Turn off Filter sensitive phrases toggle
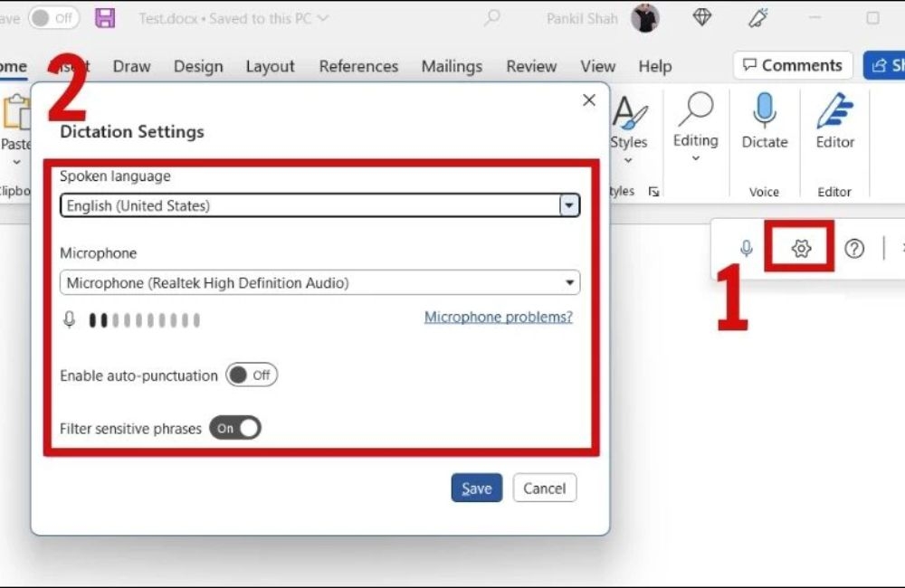The height and width of the screenshot is (588, 905). point(235,428)
